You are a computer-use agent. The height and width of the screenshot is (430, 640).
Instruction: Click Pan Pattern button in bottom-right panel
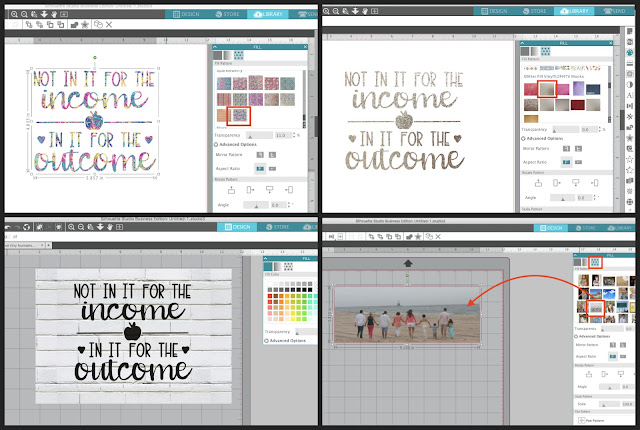point(591,420)
